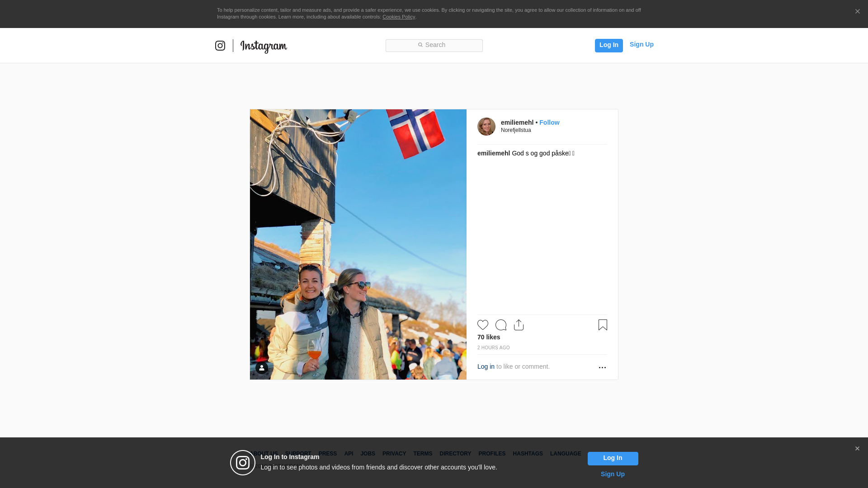Like the post with heart icon
868x488 pixels.
click(x=483, y=325)
